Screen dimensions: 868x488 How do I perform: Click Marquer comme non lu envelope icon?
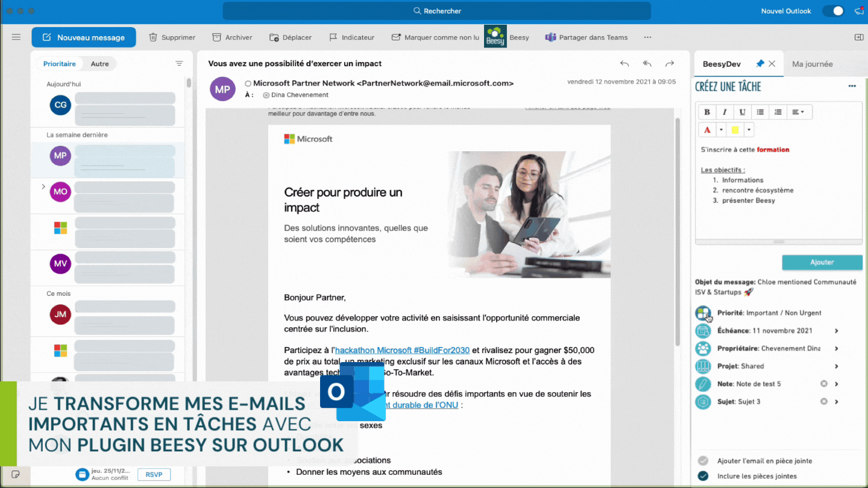[x=396, y=37]
